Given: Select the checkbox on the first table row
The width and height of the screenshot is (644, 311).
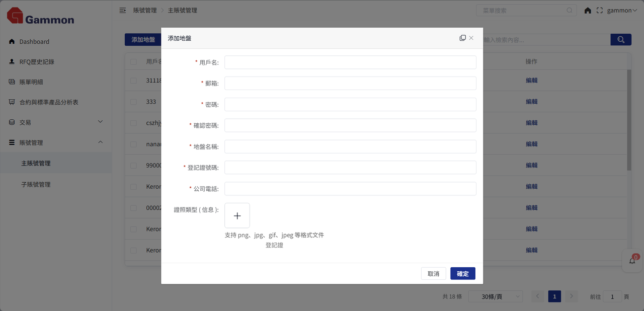Looking at the screenshot, I should point(133,81).
